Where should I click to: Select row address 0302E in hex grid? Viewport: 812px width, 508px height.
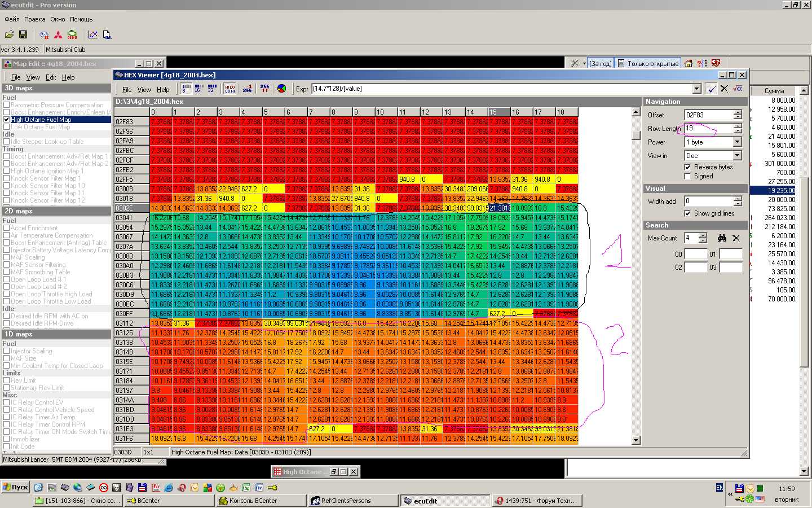pos(131,208)
